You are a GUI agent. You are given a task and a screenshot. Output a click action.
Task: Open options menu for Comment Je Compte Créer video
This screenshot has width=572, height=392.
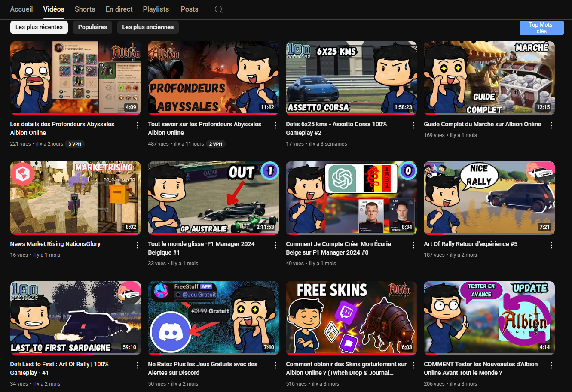(413, 245)
